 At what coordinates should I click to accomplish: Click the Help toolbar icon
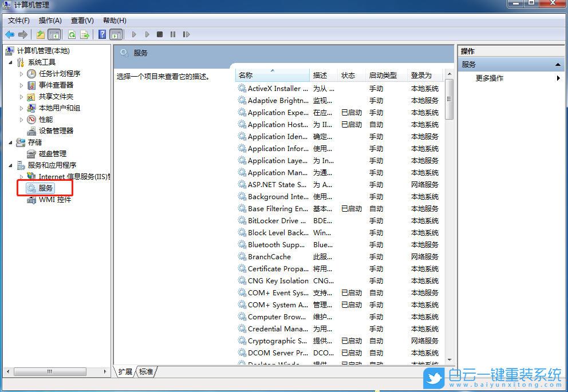point(102,34)
